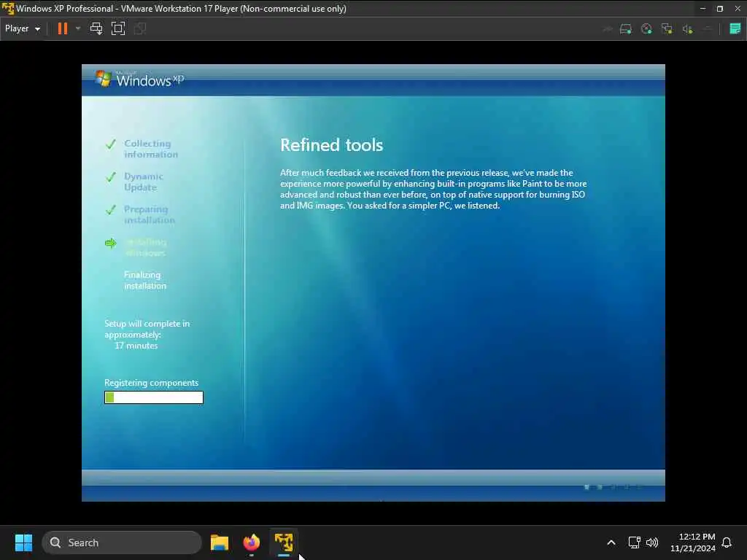Image resolution: width=747 pixels, height=560 pixels.
Task: Open Firefox from the taskbar
Action: [252, 542]
